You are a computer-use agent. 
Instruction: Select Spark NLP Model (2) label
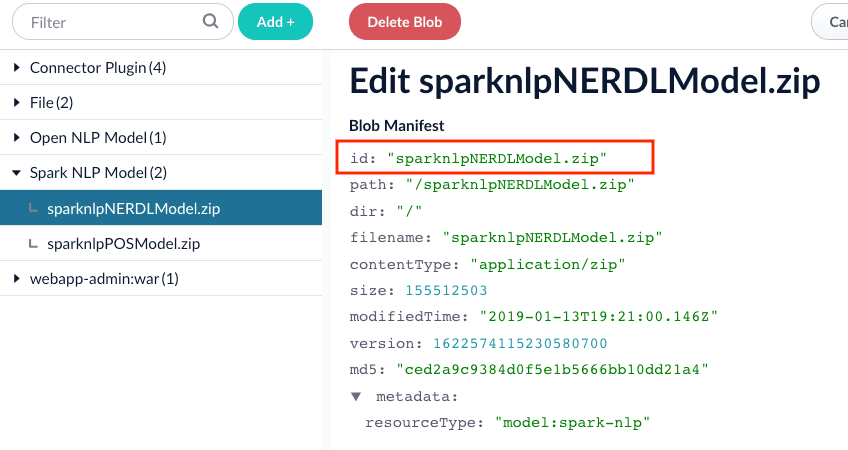tap(98, 173)
